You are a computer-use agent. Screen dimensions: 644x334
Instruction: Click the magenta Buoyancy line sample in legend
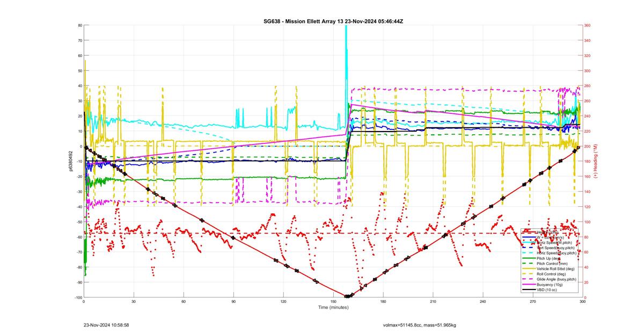point(529,285)
